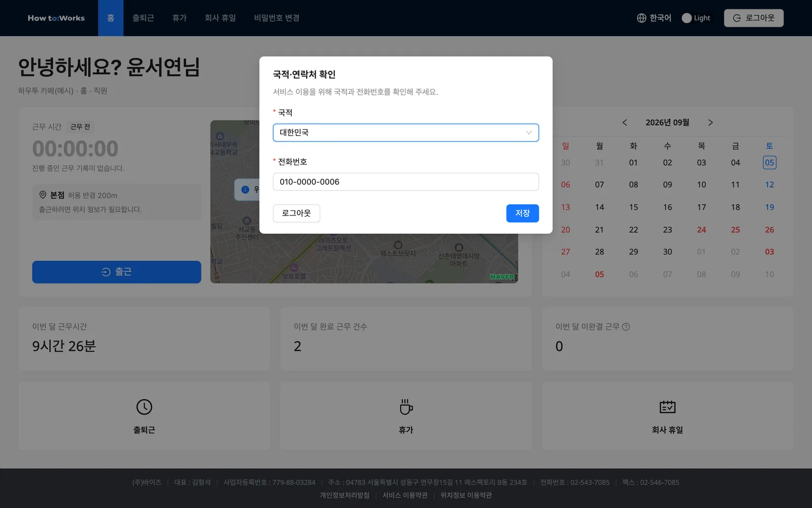
Task: Open the 비밀번호 변경 menu item
Action: point(277,18)
